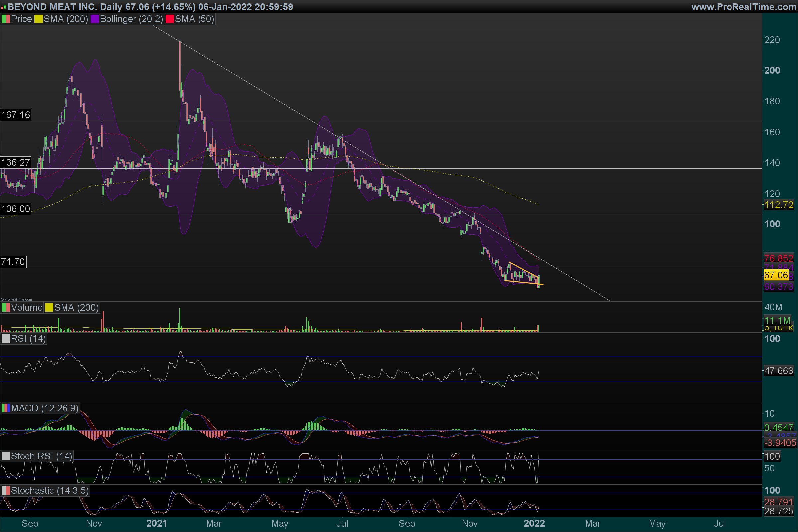Click the yellow 67.06 current price tag
The image size is (798, 532).
click(776, 275)
